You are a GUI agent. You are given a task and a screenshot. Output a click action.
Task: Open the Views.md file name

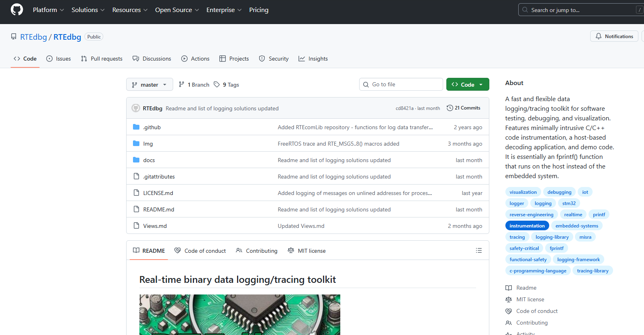coord(155,226)
